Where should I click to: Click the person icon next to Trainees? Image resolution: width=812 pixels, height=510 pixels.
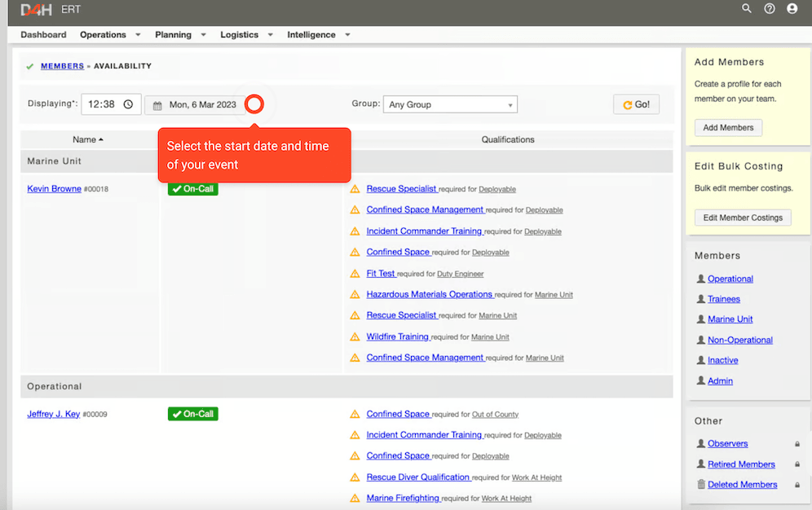(x=700, y=299)
